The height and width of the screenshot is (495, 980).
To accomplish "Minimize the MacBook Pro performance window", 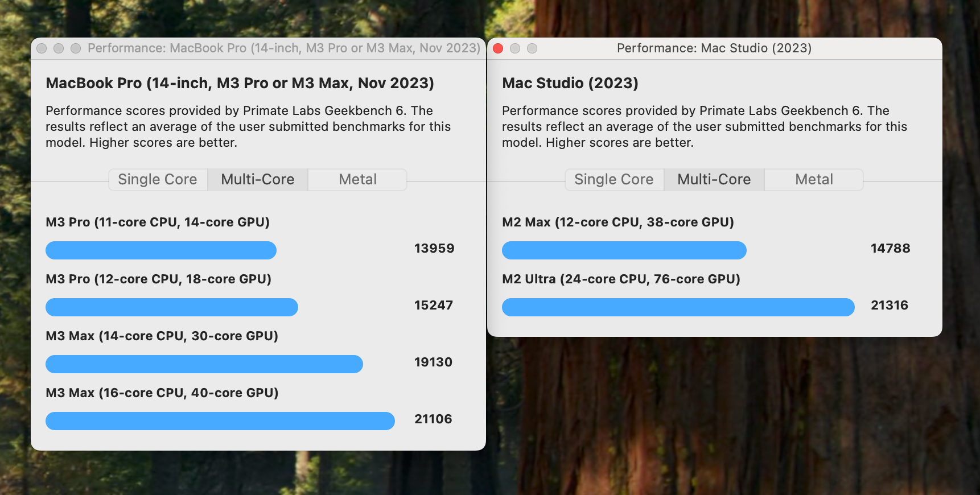I will coord(59,48).
